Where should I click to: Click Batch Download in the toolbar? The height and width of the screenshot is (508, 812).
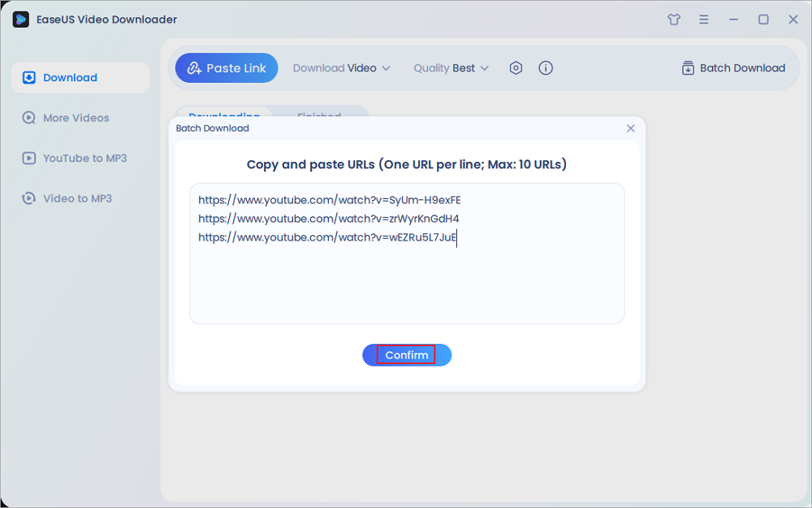733,68
